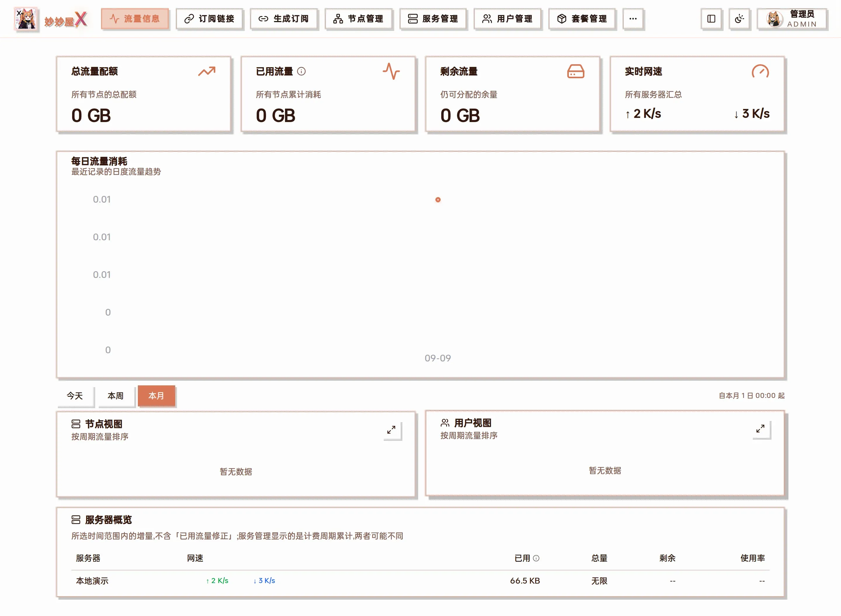Viewport: 841px width, 616px height.
Task: Expand the 用户视图 panel
Action: click(760, 429)
